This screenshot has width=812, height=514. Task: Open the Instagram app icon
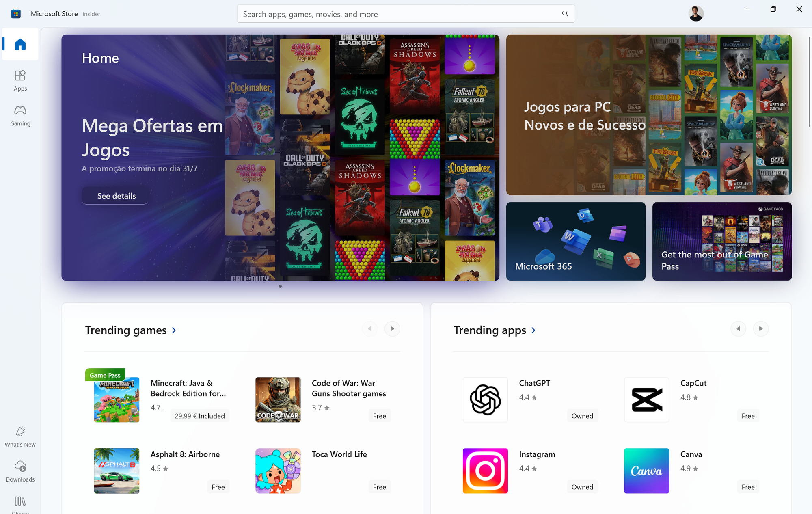(485, 471)
